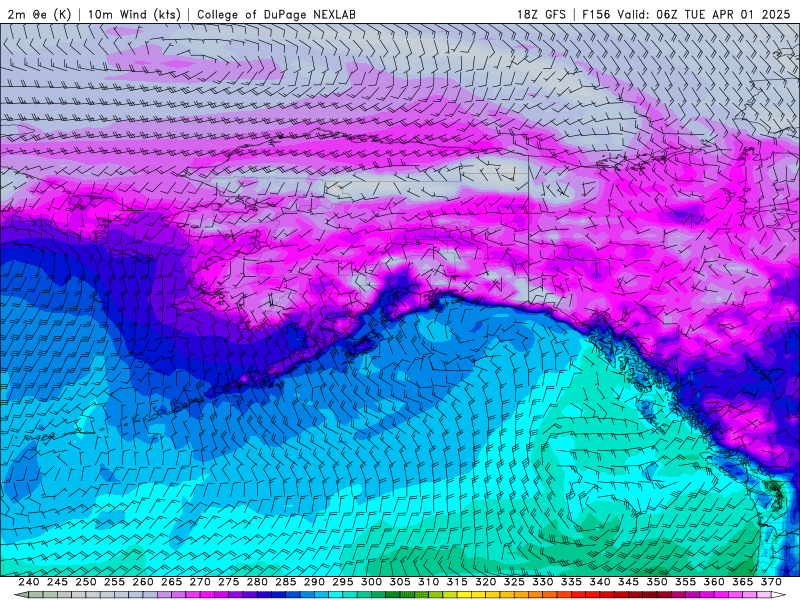The width and height of the screenshot is (800, 600).
Task: Click the 320 value on the color scale
Action: (486, 582)
